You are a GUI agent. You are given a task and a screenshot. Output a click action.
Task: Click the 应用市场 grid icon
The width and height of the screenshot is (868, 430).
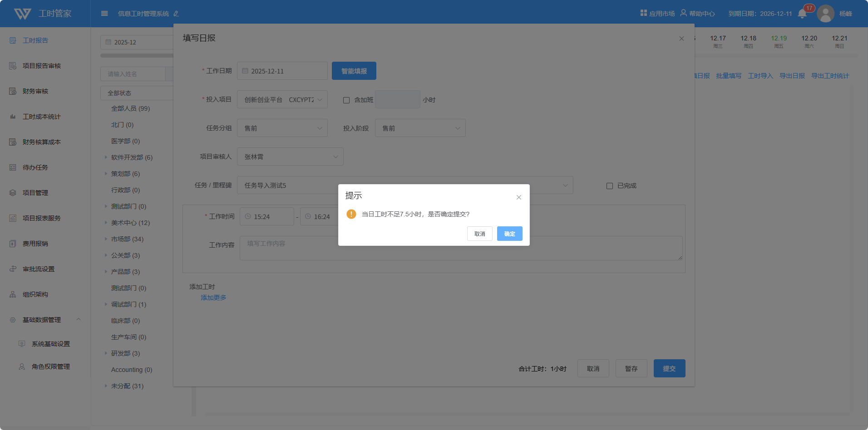point(643,13)
